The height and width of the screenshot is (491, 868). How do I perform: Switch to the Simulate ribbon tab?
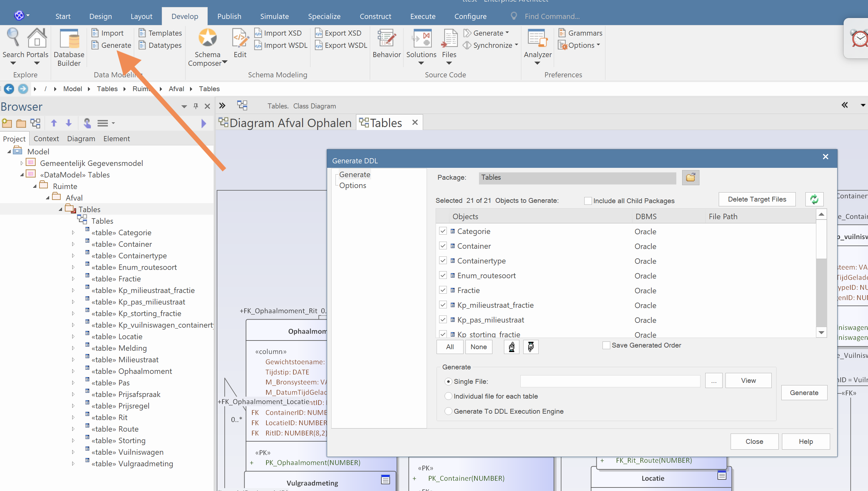coord(274,16)
